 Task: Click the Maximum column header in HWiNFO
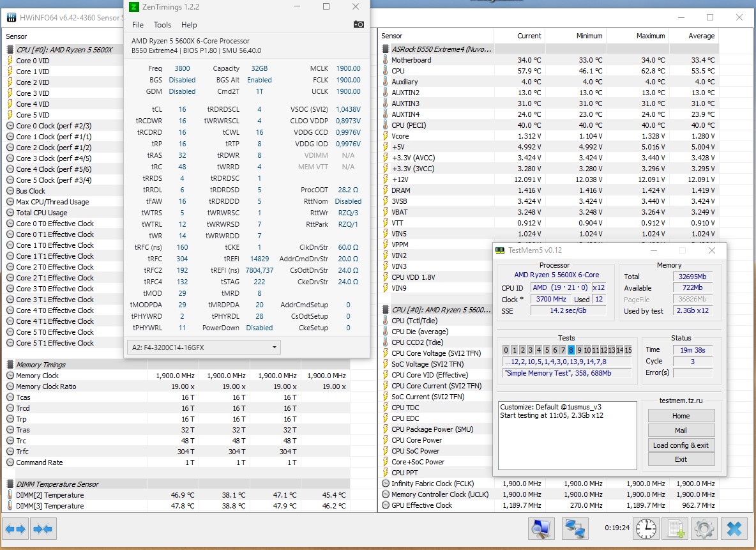click(651, 36)
